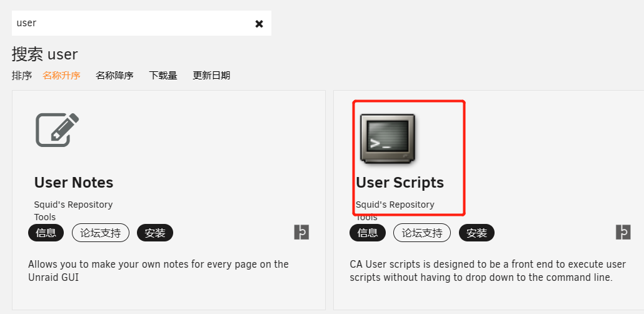Sort results by 名称降序

[114, 76]
